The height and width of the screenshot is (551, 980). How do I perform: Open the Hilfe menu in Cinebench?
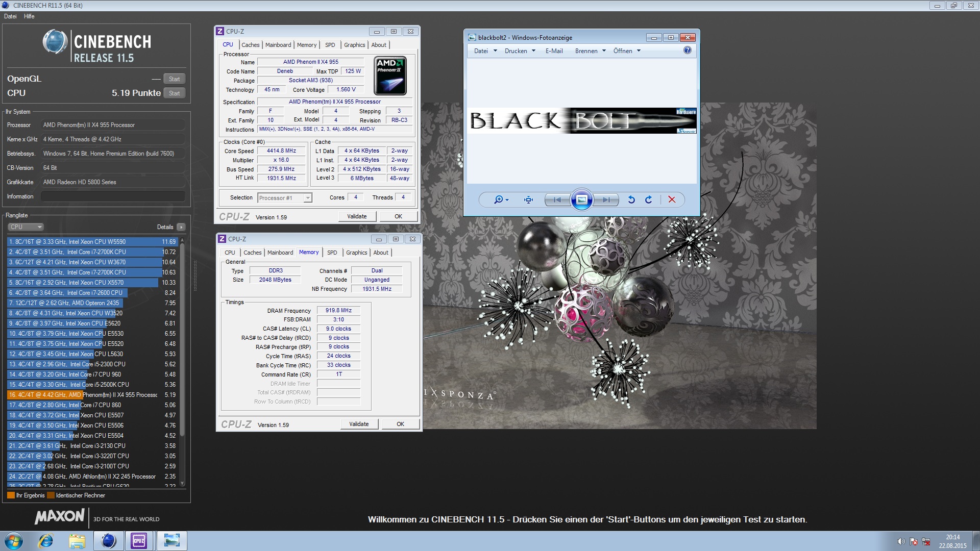29,16
